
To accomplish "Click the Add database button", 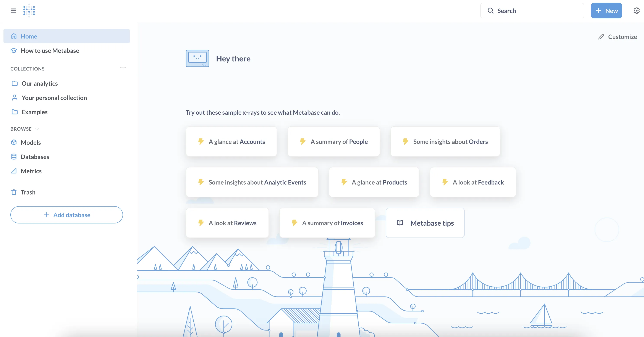I will [x=66, y=215].
